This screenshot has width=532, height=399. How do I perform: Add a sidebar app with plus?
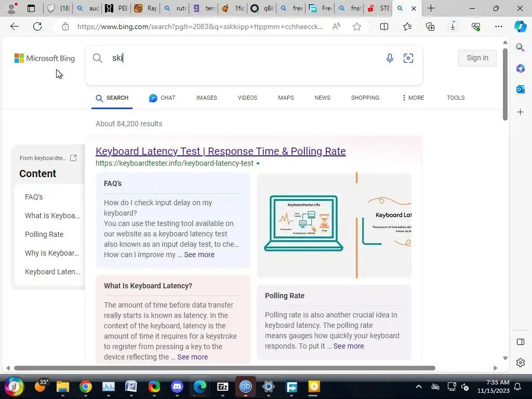[x=520, y=112]
